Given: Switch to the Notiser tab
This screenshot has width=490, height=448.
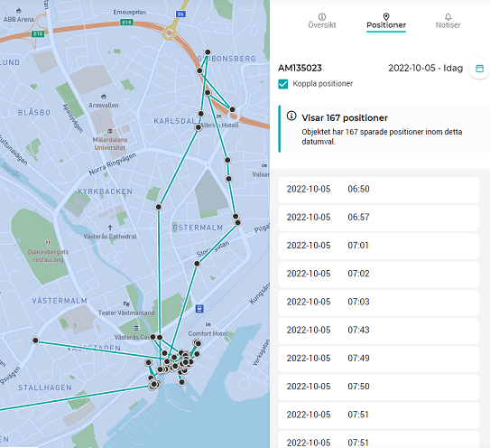Looking at the screenshot, I should [448, 21].
